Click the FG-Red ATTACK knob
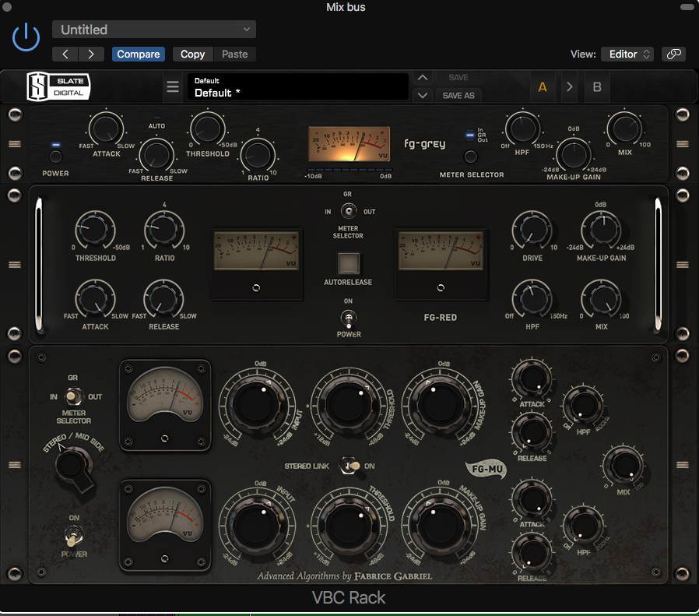This screenshot has width=699, height=616. 95,299
